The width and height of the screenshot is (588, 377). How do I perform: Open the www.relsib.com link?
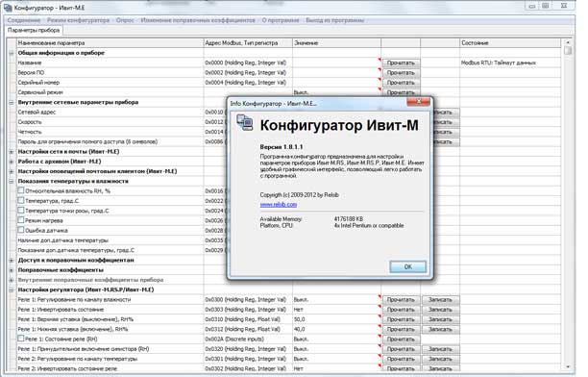click(279, 205)
